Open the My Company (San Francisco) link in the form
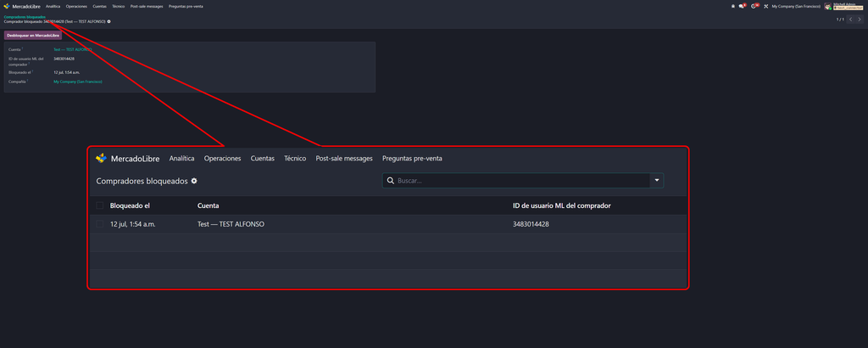The height and width of the screenshot is (348, 868). [x=77, y=81]
